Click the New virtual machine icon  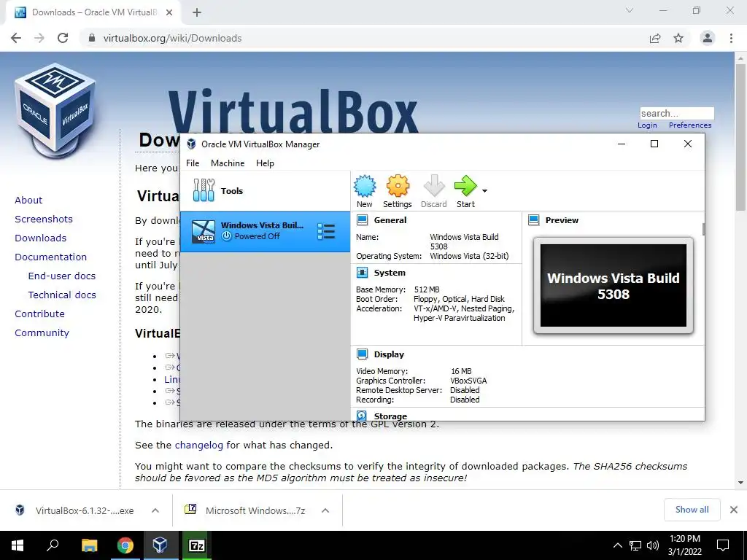[365, 186]
